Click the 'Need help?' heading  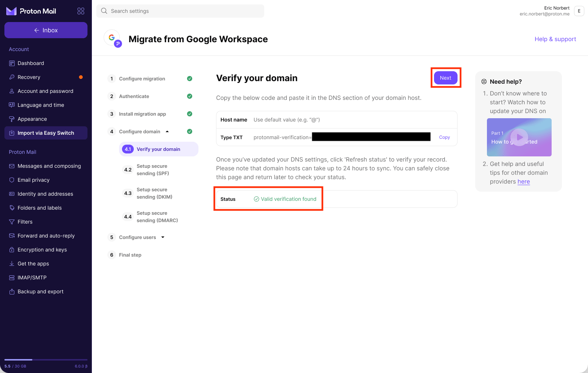point(506,82)
